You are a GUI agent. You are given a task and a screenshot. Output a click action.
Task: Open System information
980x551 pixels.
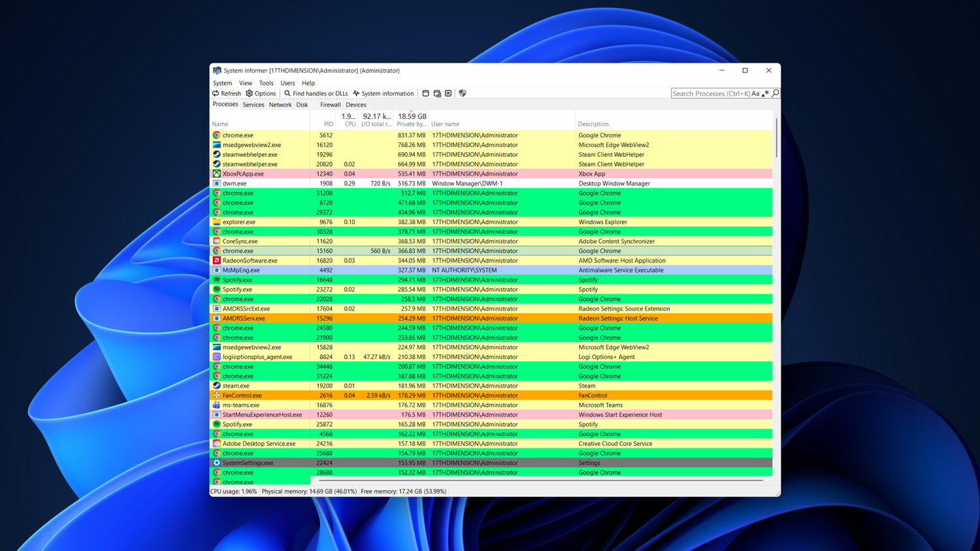pos(384,93)
